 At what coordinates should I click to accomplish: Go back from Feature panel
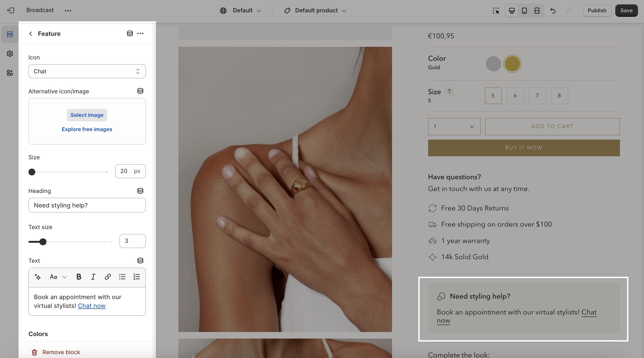click(31, 34)
